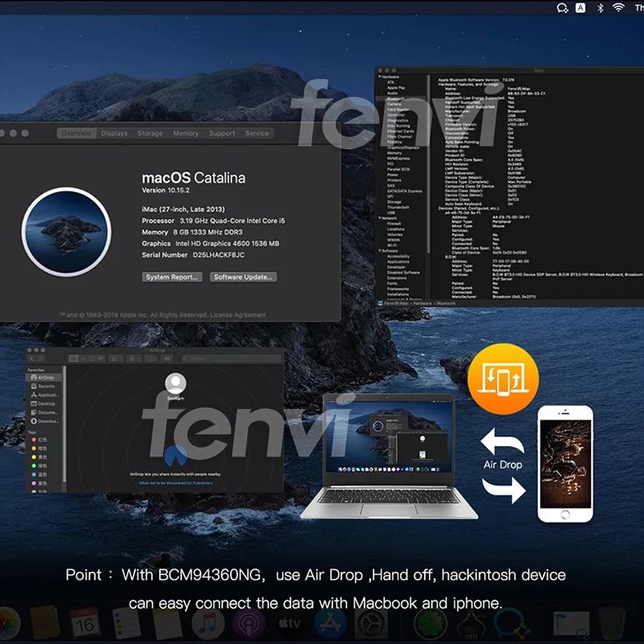Select Recents in Finder sidebar
Image resolution: width=644 pixels, height=644 pixels.
click(43, 386)
